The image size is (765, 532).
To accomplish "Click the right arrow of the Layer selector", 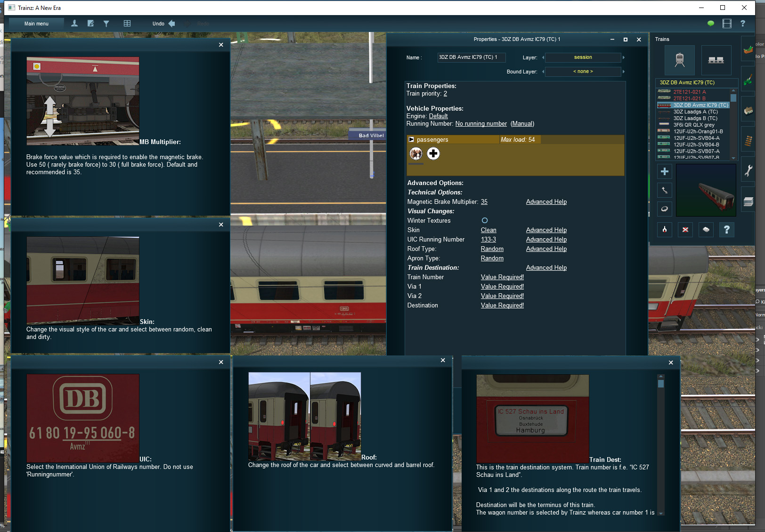I will [x=624, y=57].
